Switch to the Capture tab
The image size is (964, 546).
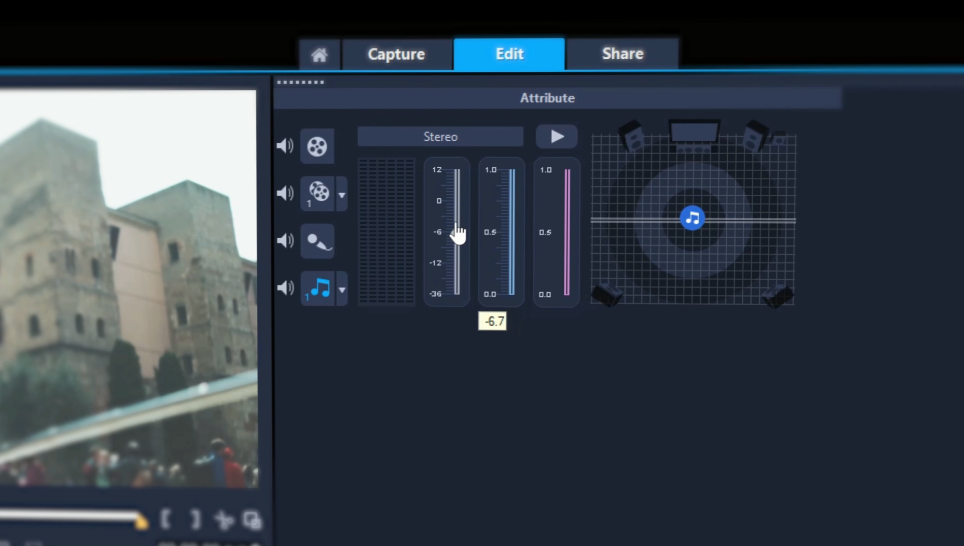tap(397, 54)
